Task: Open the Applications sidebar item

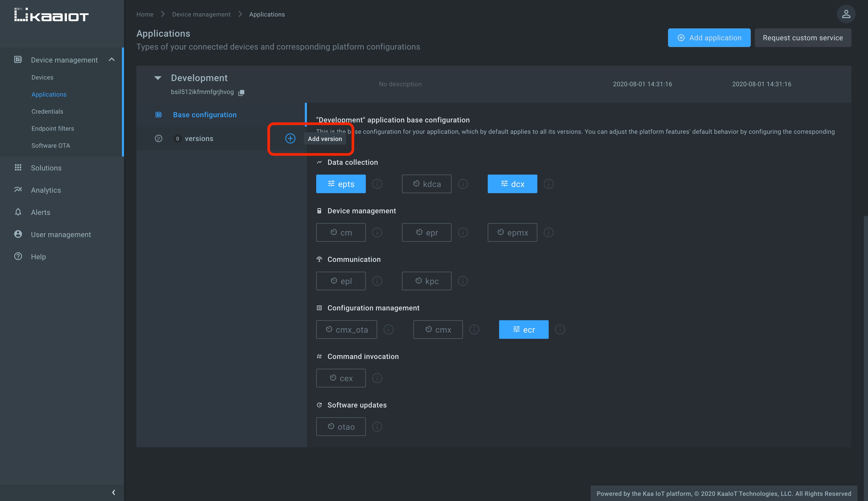Action: click(49, 94)
